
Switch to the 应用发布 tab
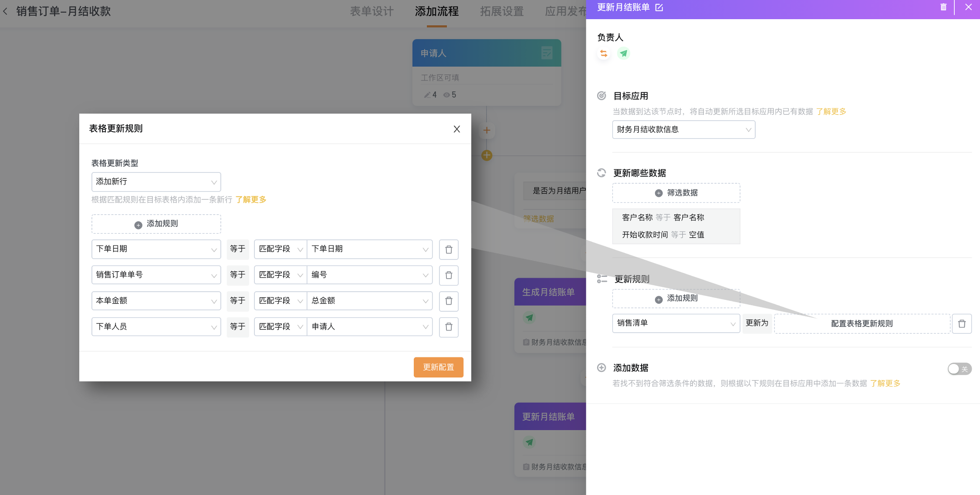click(565, 12)
